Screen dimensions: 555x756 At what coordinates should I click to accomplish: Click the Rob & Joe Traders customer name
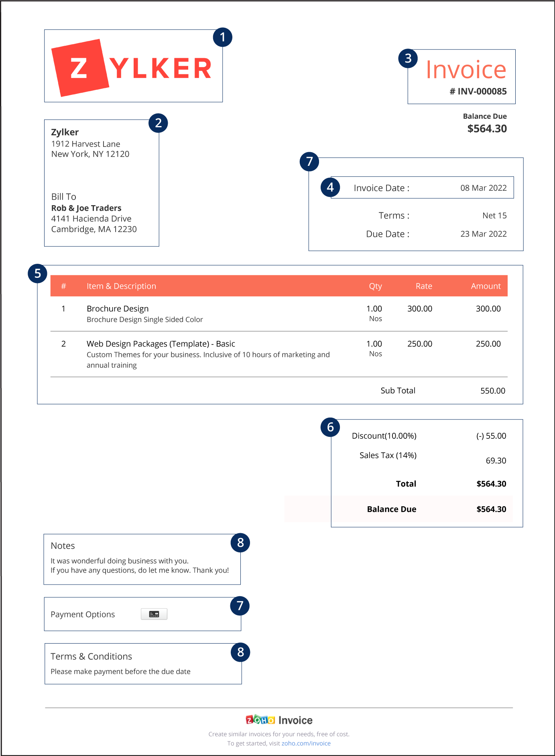(x=86, y=208)
